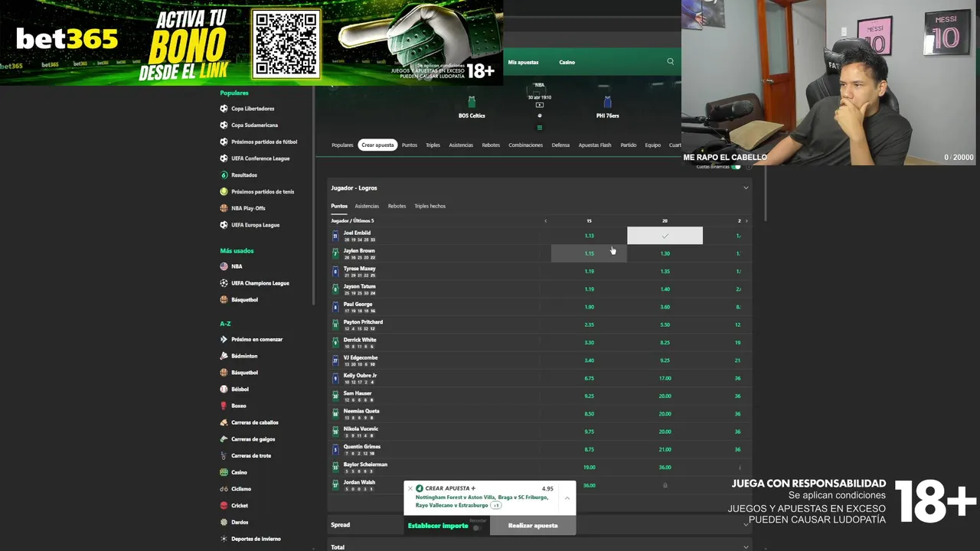Click the BOS Celtics green jersey icon

pyautogui.click(x=472, y=103)
